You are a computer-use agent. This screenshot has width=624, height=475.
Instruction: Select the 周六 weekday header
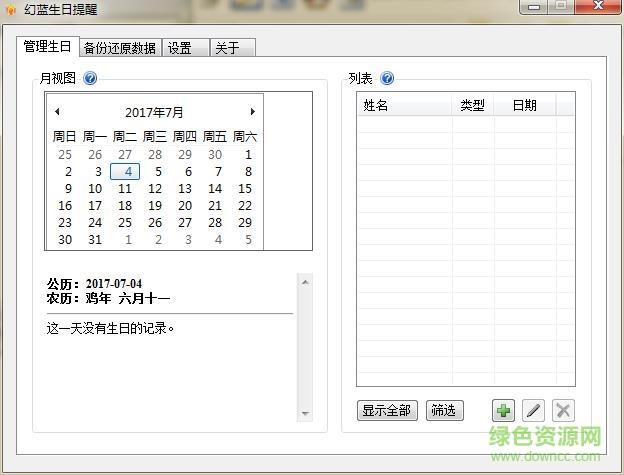[x=245, y=136]
